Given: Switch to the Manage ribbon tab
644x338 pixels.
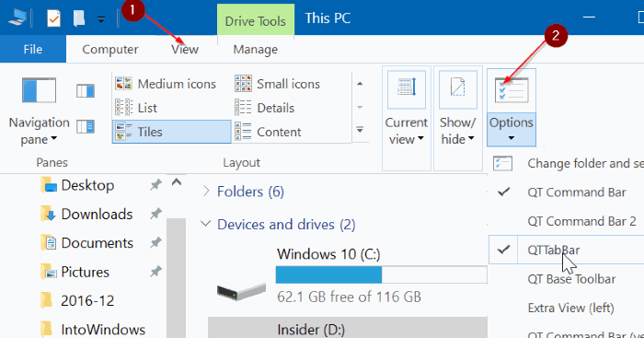Looking at the screenshot, I should (x=256, y=50).
